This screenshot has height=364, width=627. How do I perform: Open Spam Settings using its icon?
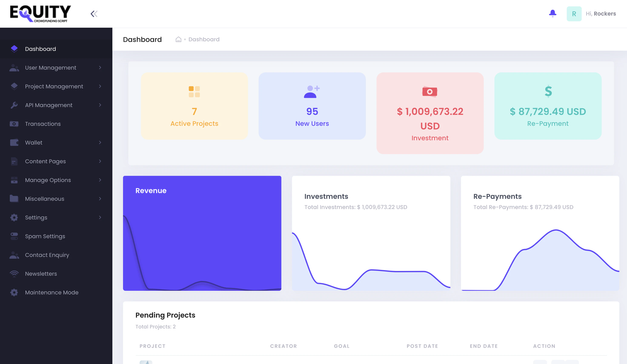coord(14,236)
